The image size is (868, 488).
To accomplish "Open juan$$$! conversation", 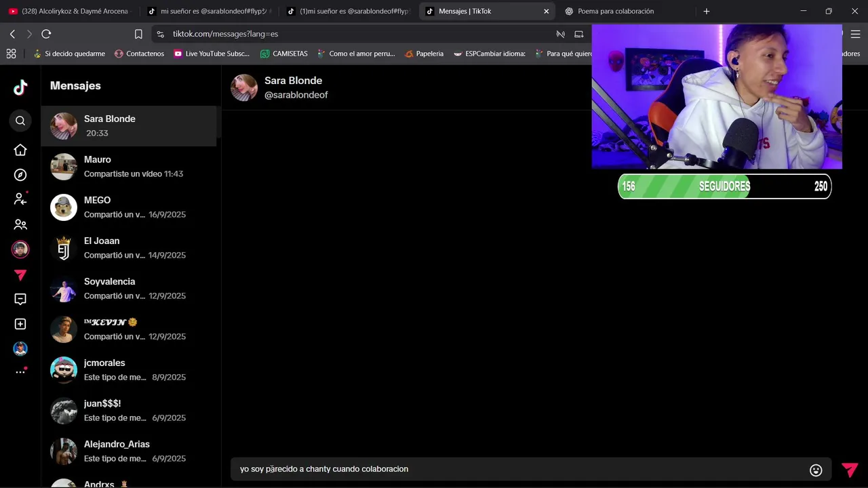I will 129,411.
